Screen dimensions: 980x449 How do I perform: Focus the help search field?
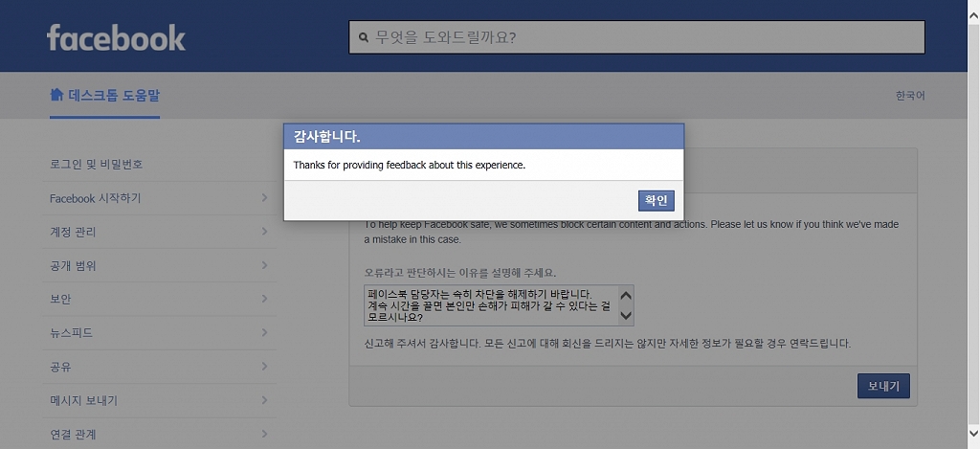point(636,37)
